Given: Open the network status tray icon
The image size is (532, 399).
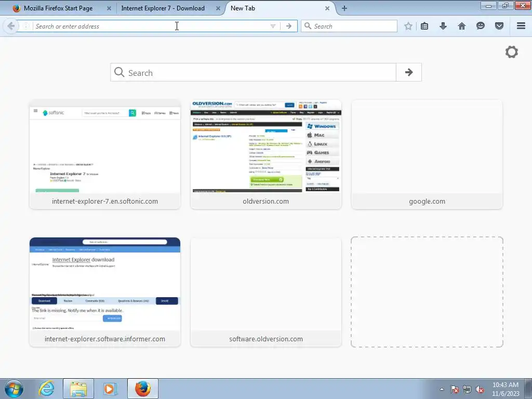Looking at the screenshot, I should pyautogui.click(x=467, y=389).
